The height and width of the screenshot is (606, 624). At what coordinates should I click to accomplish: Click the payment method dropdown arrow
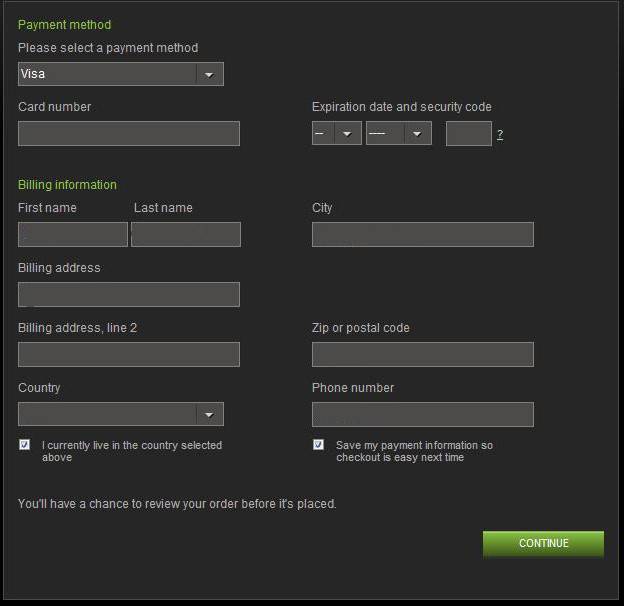coord(209,74)
